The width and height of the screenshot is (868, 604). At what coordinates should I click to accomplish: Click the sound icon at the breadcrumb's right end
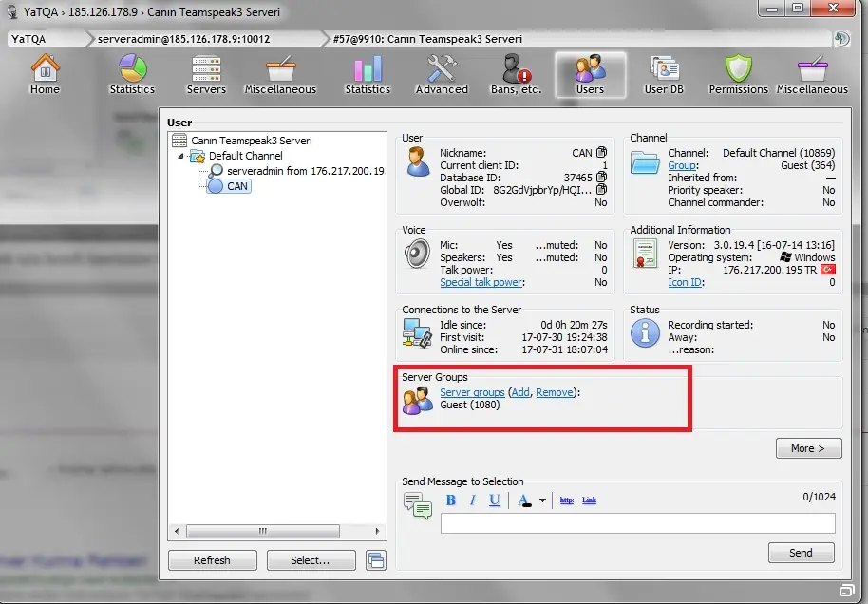click(841, 39)
